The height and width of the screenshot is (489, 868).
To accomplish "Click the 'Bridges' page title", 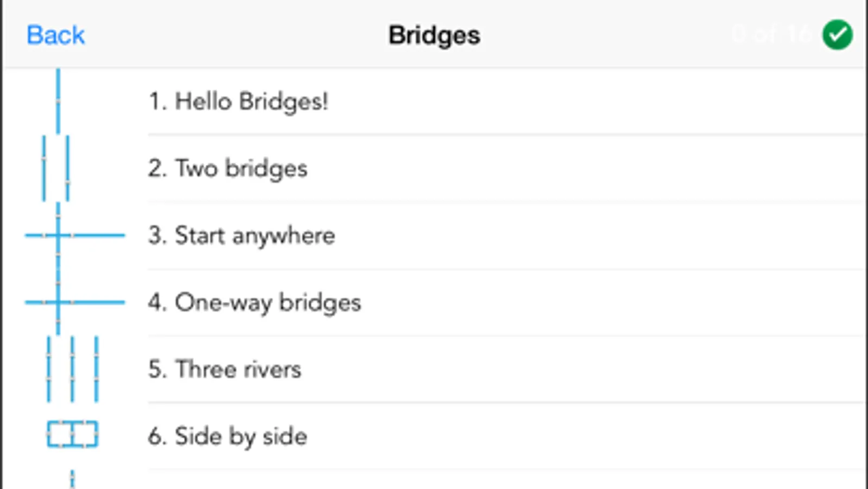I will coord(434,35).
